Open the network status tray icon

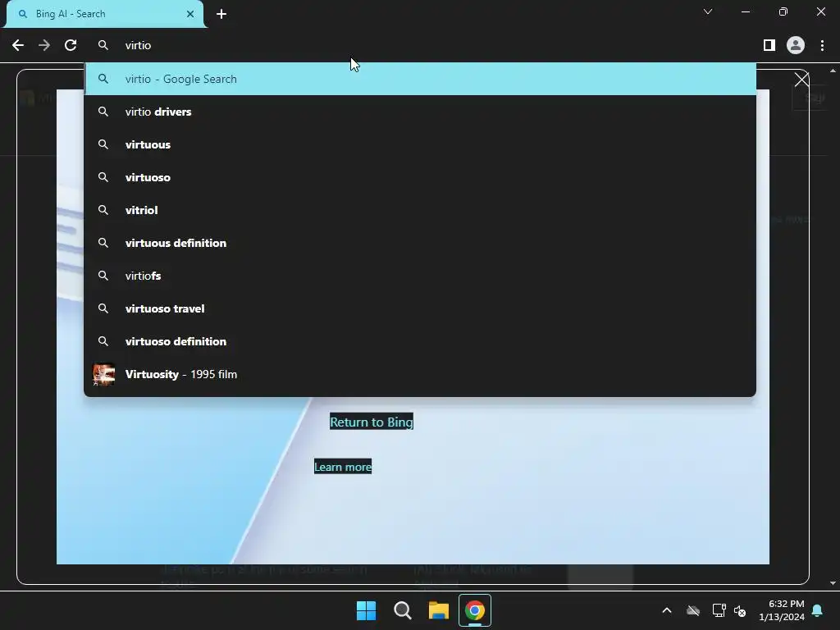click(x=719, y=610)
